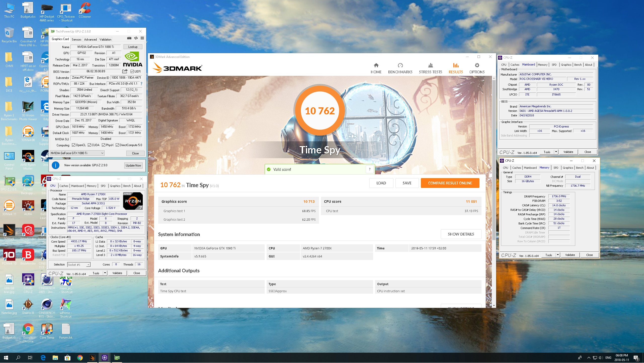Select the Google Chrome desktop icon
The image size is (644, 363).
click(x=28, y=333)
